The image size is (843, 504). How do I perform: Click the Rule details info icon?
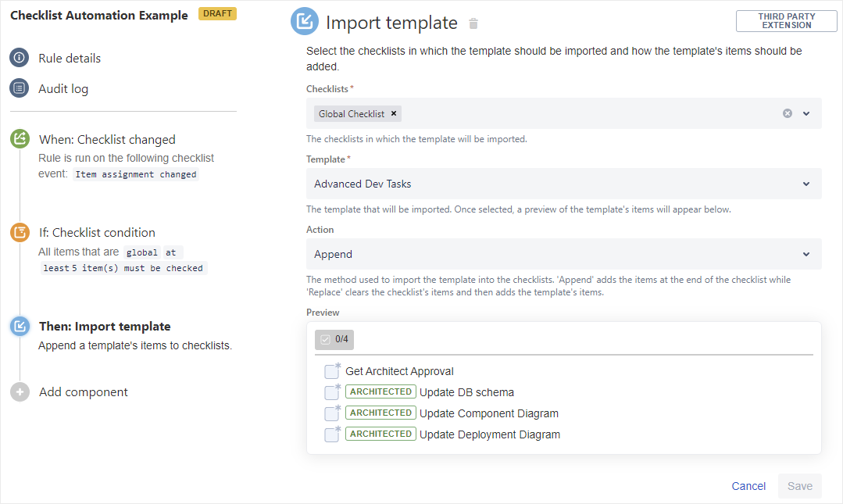[x=20, y=58]
